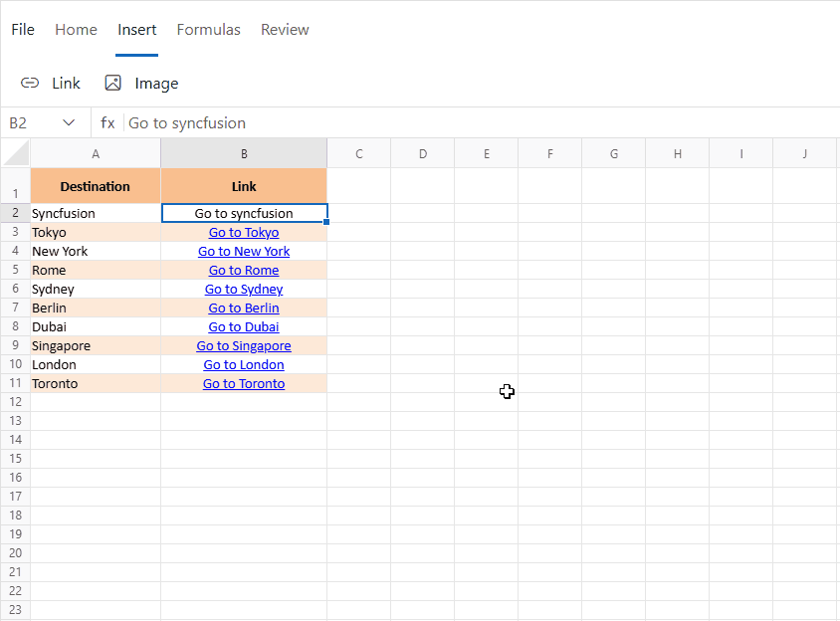Switch to the Formulas tab
The image size is (840, 621).
(208, 30)
